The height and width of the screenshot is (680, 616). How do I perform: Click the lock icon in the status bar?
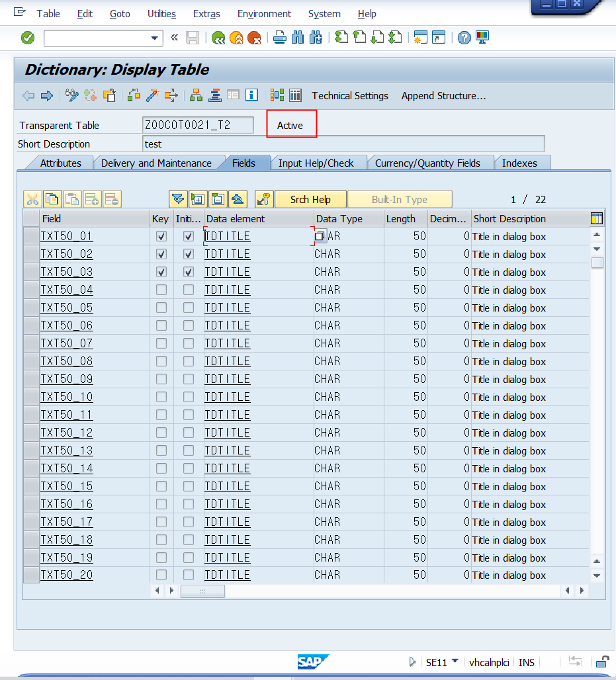pyautogui.click(x=602, y=661)
